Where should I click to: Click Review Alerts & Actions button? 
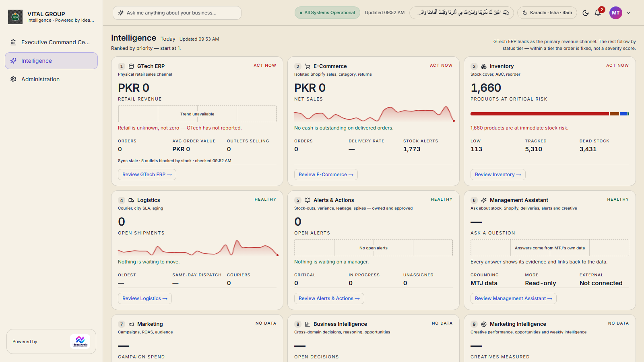[x=329, y=298]
